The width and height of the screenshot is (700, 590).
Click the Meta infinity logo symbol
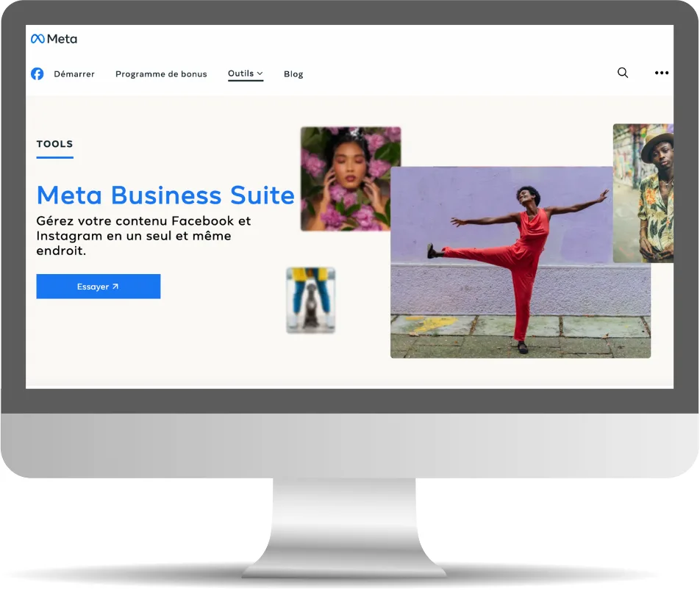pos(37,39)
